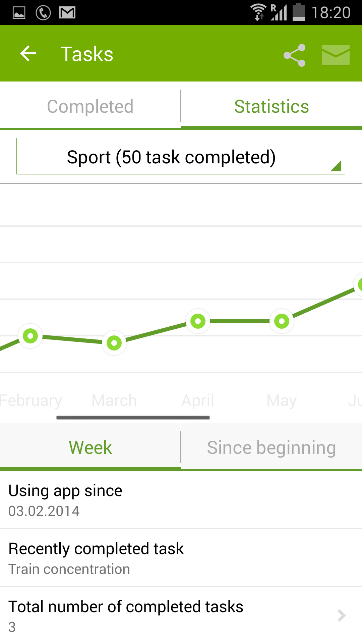Image resolution: width=362 pixels, height=644 pixels.
Task: Select the Statistics tab
Action: click(271, 106)
